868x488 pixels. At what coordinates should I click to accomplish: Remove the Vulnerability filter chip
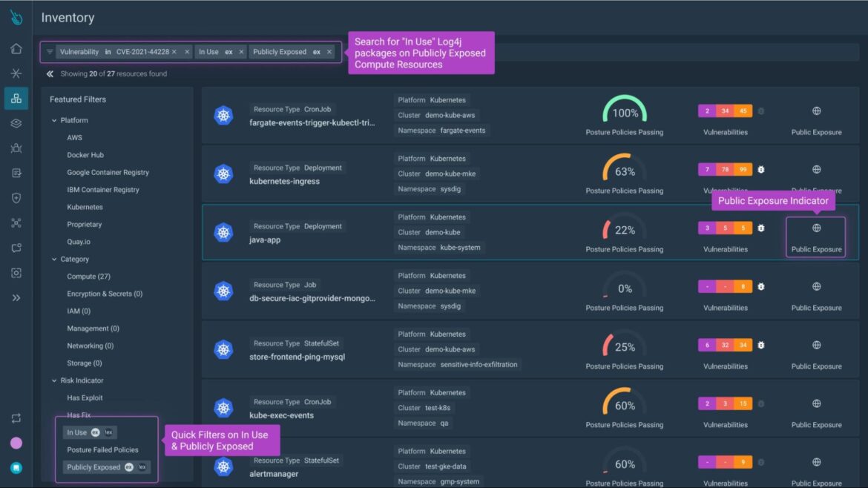(x=187, y=52)
